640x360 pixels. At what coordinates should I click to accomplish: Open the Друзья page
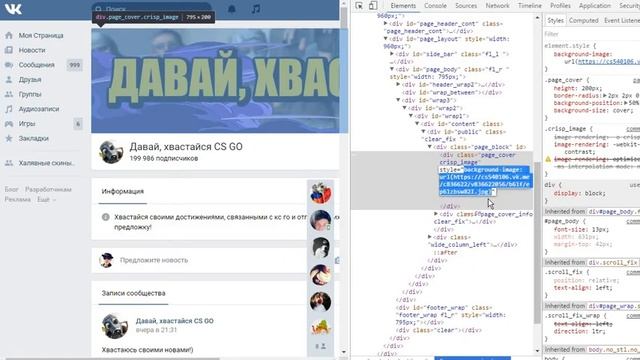click(x=30, y=80)
